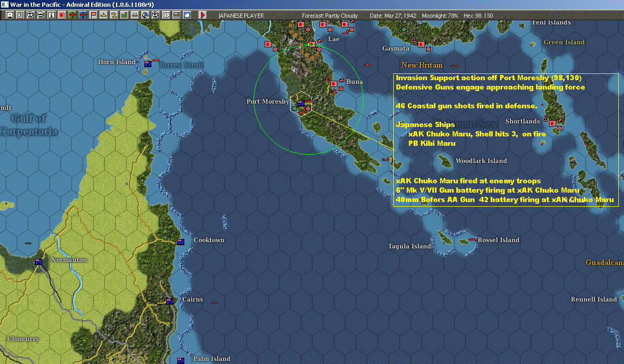This screenshot has height=364, width=624.
Task: Click the Green Island map label
Action: pyautogui.click(x=564, y=42)
